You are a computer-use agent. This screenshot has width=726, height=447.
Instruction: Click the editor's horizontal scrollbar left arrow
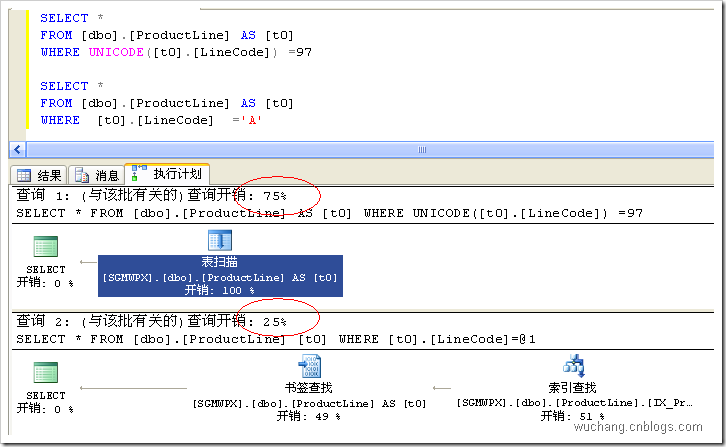tap(16, 149)
